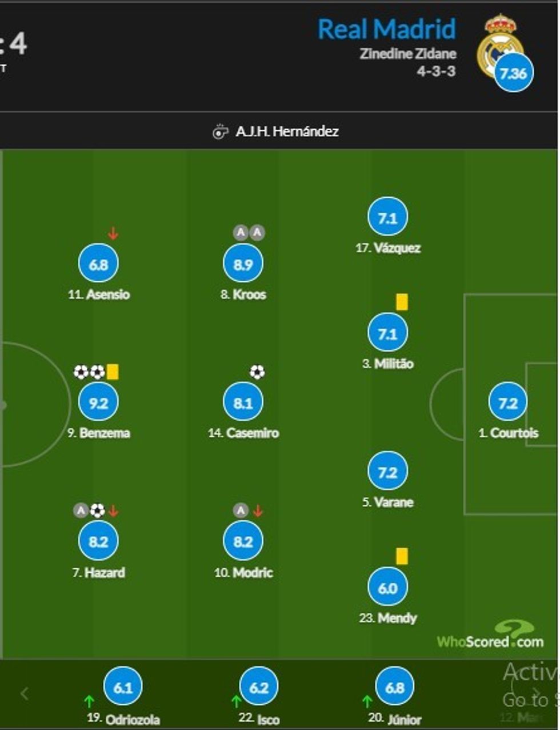Open Benzema's player name link

pos(99,433)
